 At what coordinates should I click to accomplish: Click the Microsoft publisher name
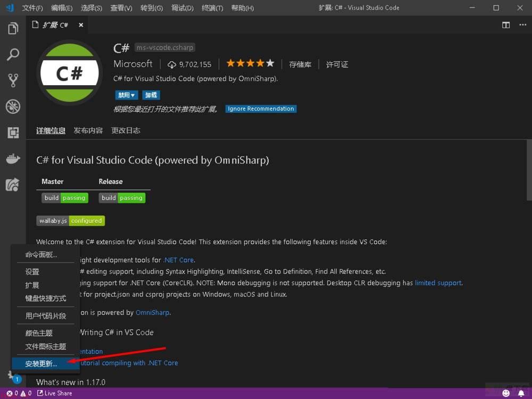(133, 64)
